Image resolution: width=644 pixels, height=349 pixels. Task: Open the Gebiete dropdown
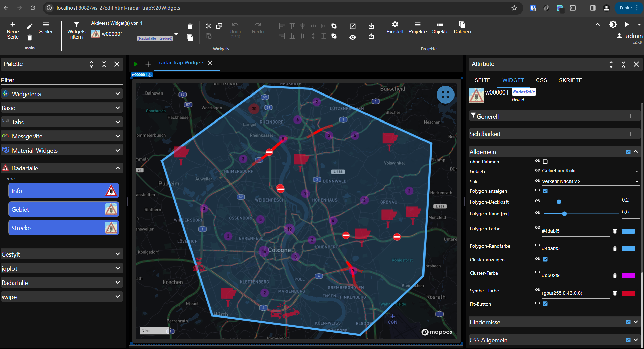[590, 171]
